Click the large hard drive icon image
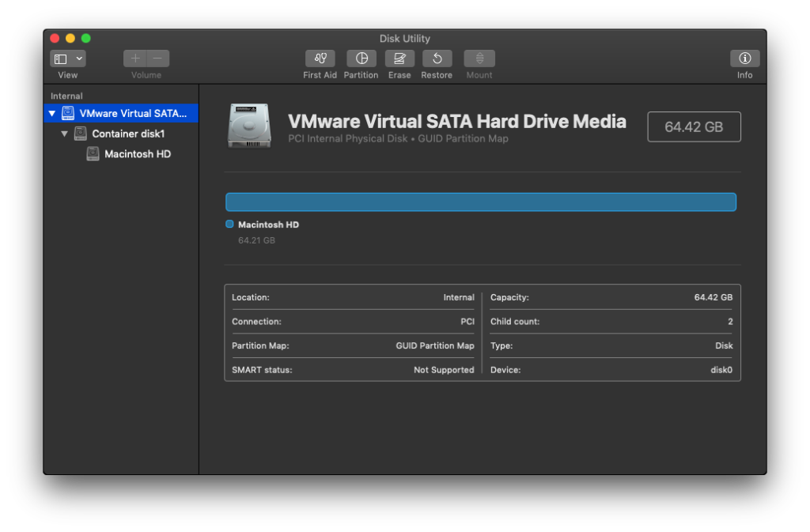This screenshot has height=532, width=810. pyautogui.click(x=249, y=126)
